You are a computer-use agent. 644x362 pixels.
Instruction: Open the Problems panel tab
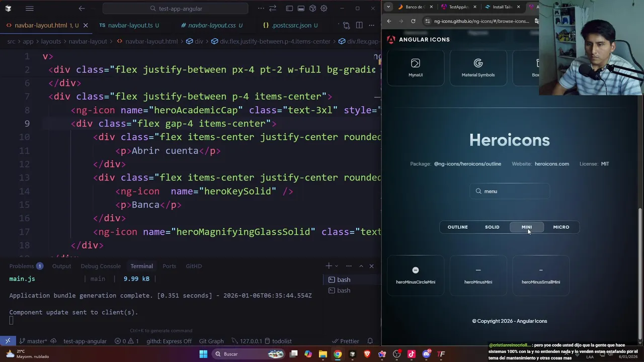[22, 266]
